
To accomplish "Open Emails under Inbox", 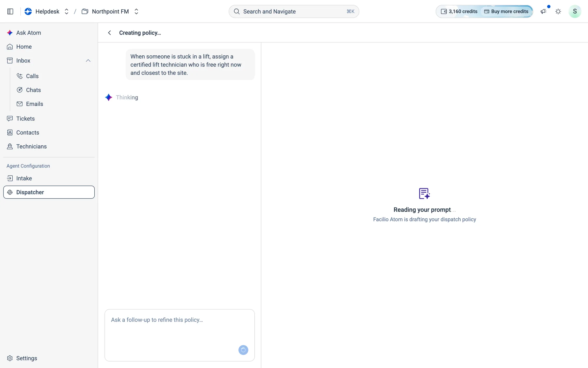I will click(x=34, y=104).
